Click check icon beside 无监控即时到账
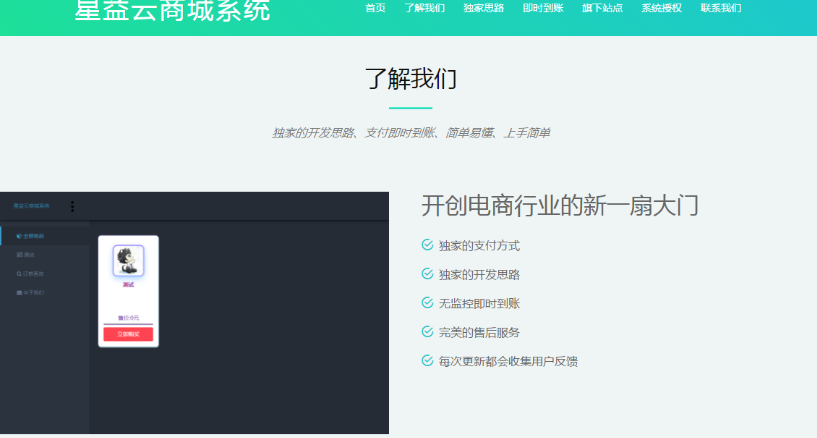The height and width of the screenshot is (438, 817). (x=427, y=303)
